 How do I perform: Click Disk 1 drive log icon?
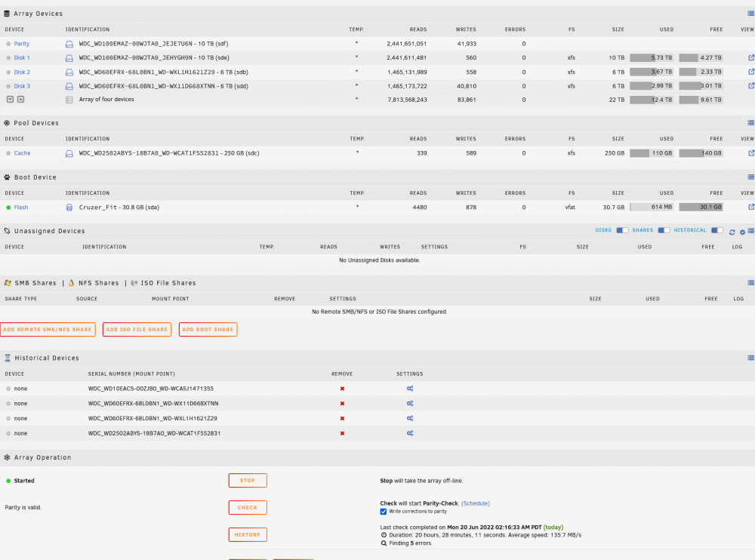[69, 58]
